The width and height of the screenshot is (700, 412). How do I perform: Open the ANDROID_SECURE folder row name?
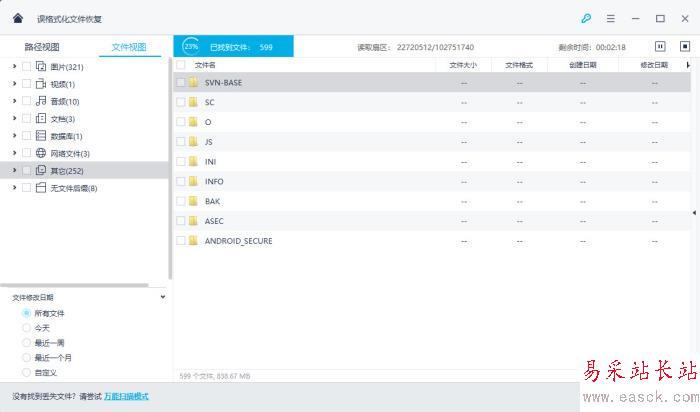[x=238, y=241]
